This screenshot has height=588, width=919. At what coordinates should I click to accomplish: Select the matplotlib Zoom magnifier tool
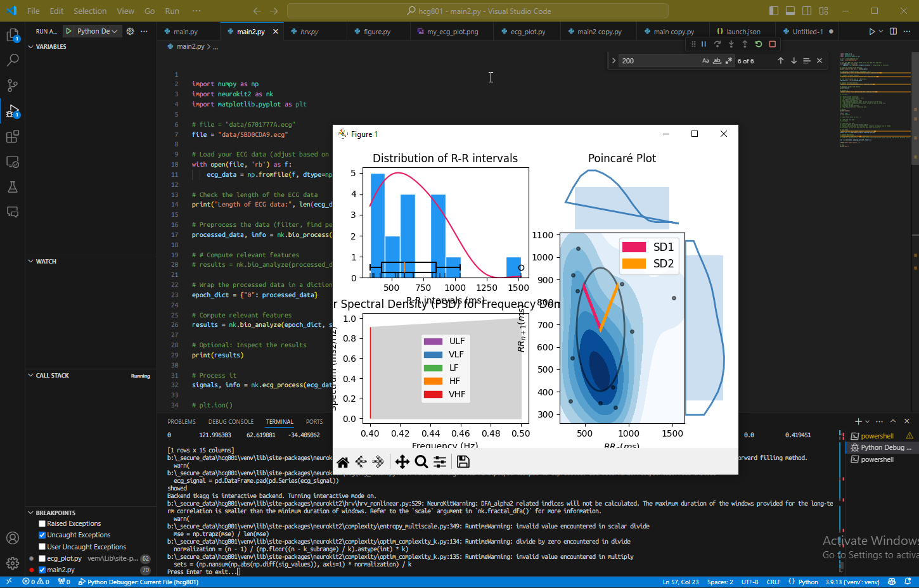click(421, 462)
